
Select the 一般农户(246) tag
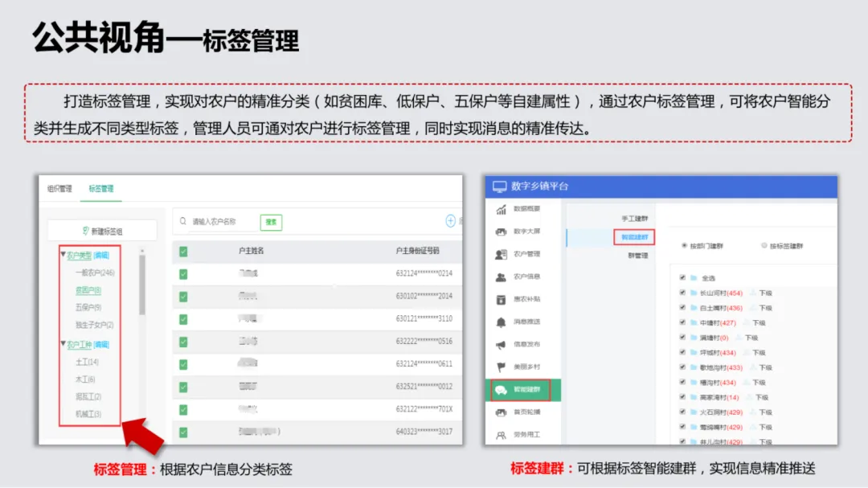[95, 273]
